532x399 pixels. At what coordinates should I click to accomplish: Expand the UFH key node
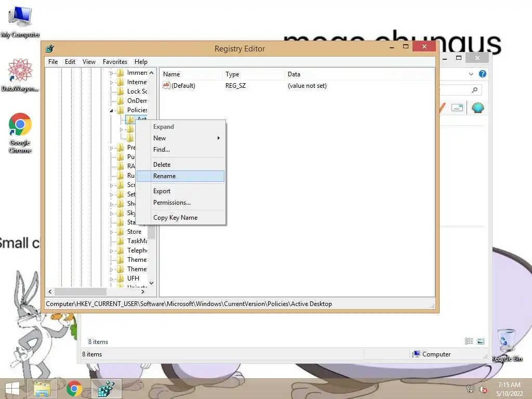pos(111,279)
